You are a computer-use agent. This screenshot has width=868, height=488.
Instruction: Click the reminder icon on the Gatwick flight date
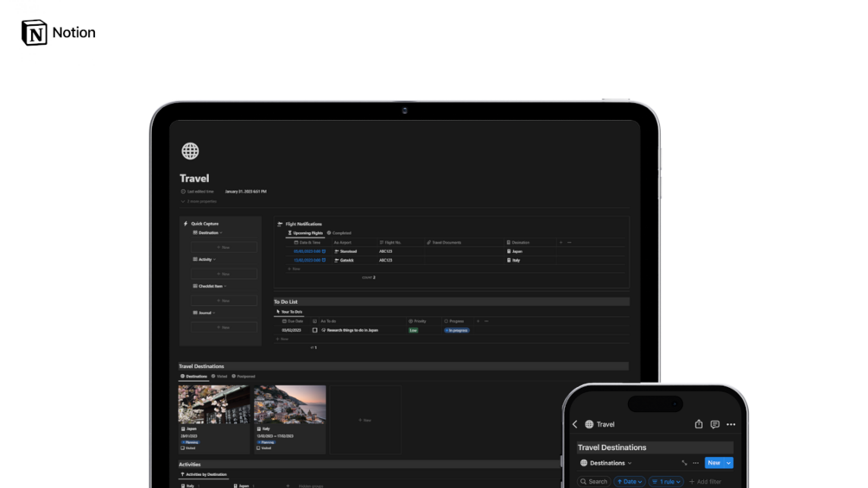[324, 260]
